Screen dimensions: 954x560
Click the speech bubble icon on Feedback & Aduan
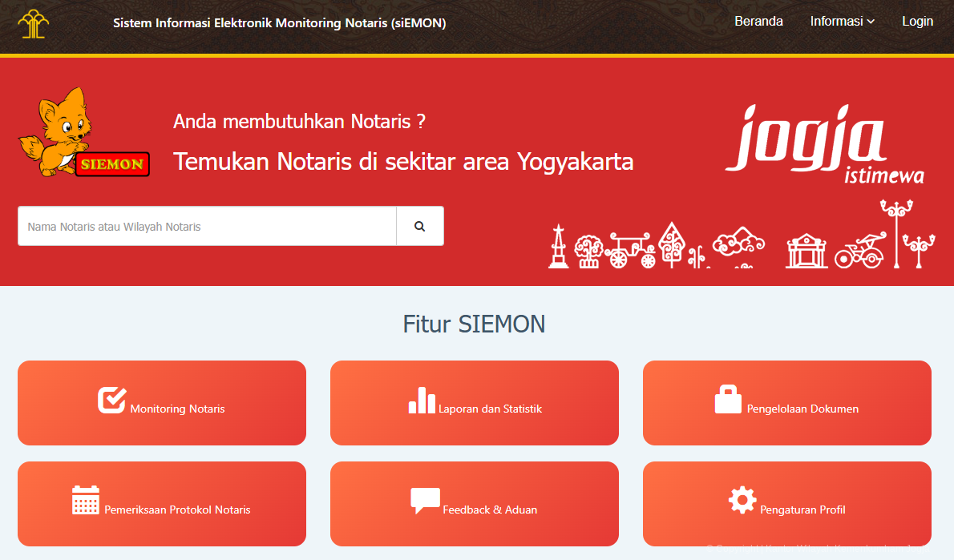coord(423,501)
